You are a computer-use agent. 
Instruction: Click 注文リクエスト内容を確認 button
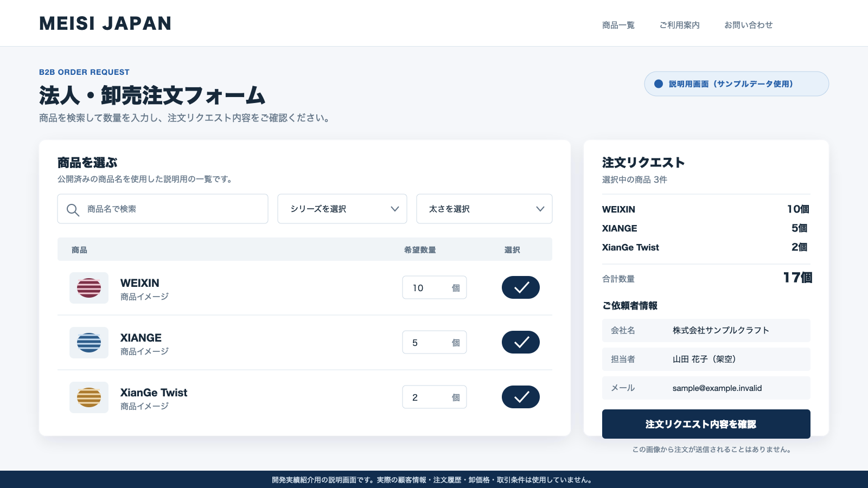(706, 424)
